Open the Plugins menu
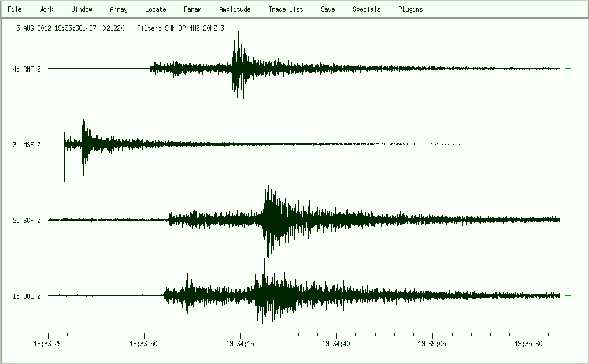This screenshot has width=589, height=364. (410, 9)
